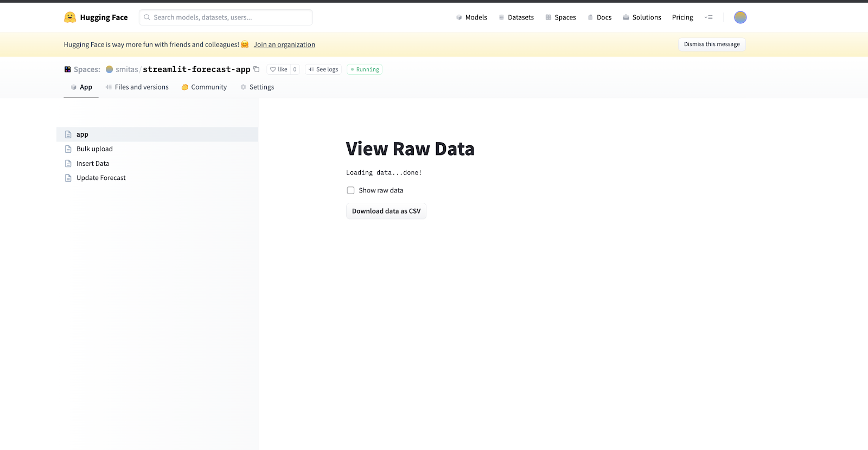Open Spaces in the top navigation
The height and width of the screenshot is (450, 868).
tap(560, 17)
